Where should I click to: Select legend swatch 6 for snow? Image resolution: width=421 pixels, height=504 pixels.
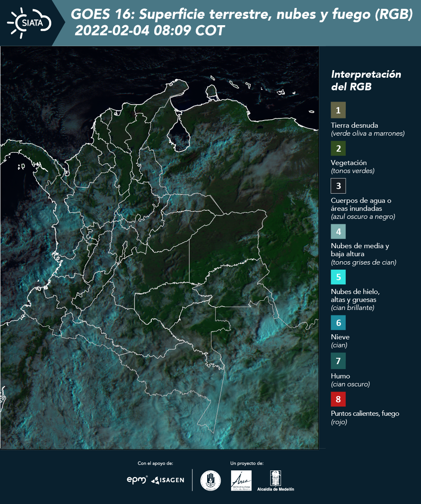pos(338,323)
